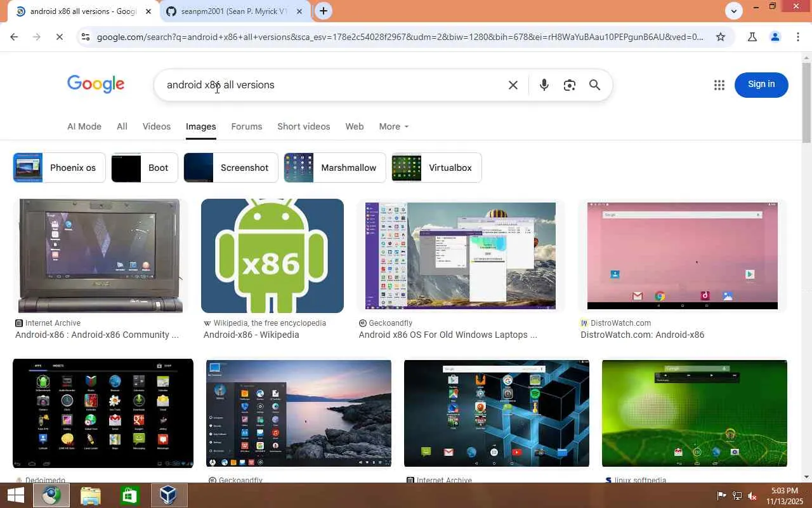Switch to the AI Mode tab
This screenshot has width=812, height=508.
84,126
